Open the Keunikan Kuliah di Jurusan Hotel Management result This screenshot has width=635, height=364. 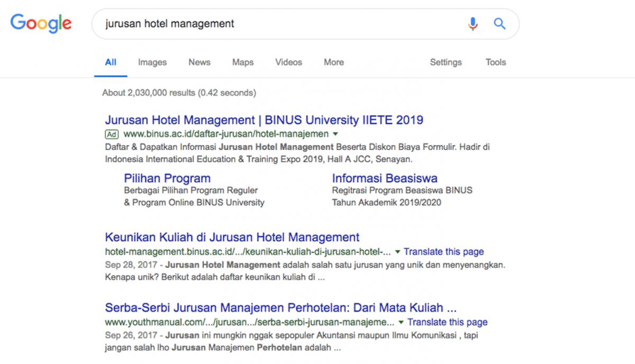click(x=232, y=237)
